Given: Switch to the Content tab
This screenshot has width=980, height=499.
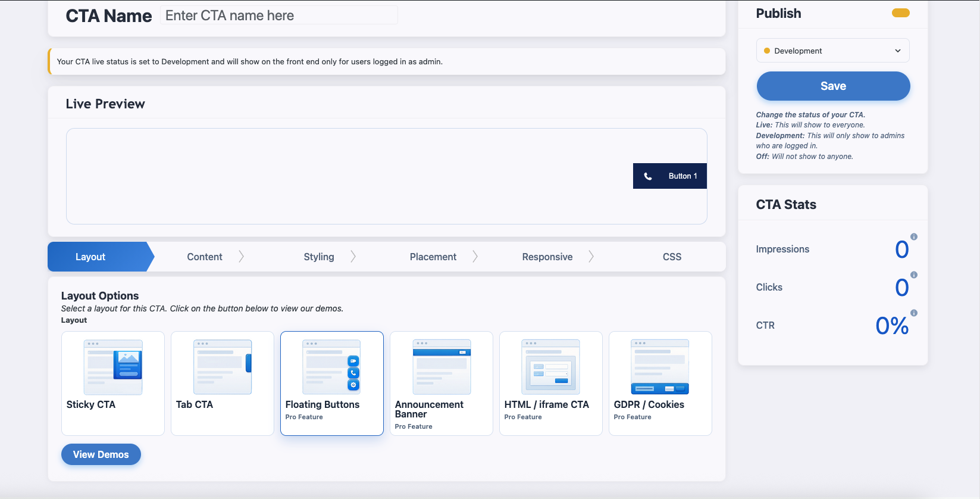Looking at the screenshot, I should (x=205, y=257).
